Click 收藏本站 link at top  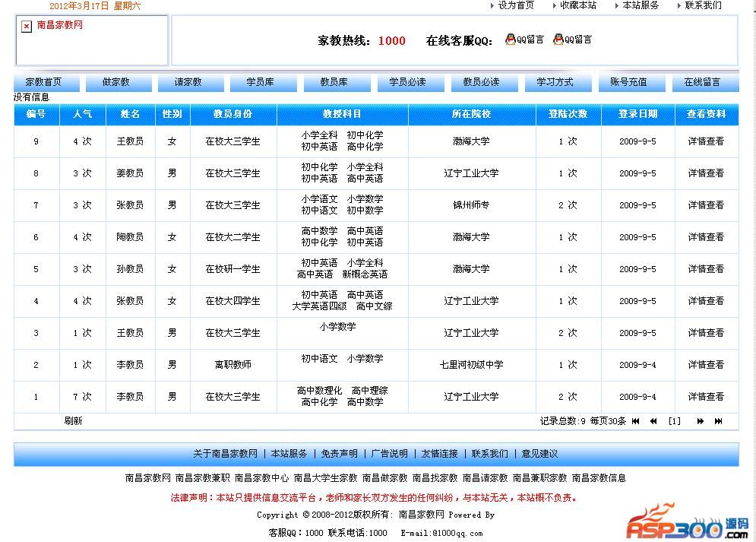[x=578, y=5]
